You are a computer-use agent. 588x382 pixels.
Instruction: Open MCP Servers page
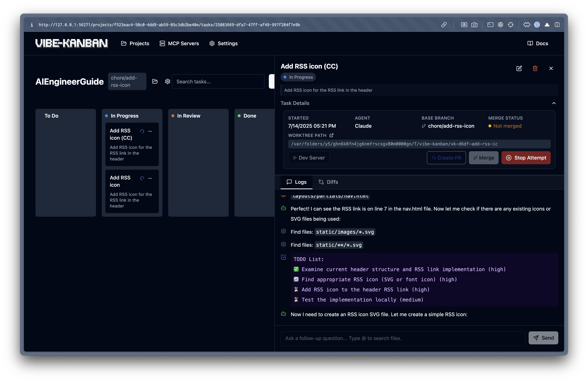click(x=179, y=43)
